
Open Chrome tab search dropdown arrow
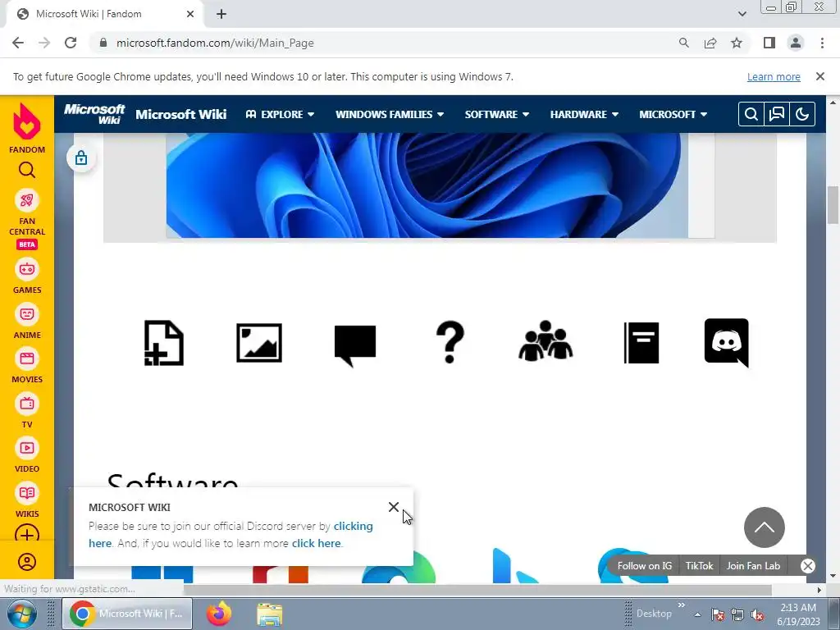pyautogui.click(x=742, y=14)
